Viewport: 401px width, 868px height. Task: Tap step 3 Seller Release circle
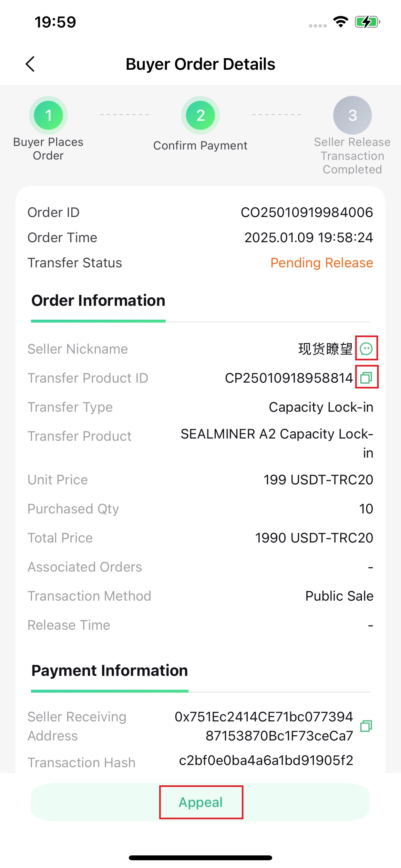pyautogui.click(x=353, y=116)
